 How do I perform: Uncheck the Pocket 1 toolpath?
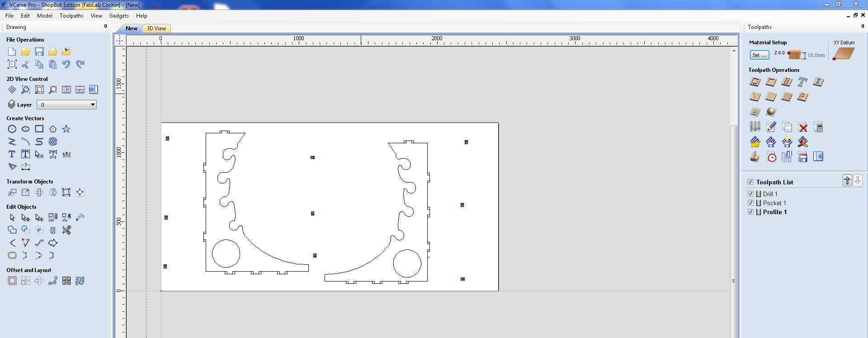pos(750,203)
